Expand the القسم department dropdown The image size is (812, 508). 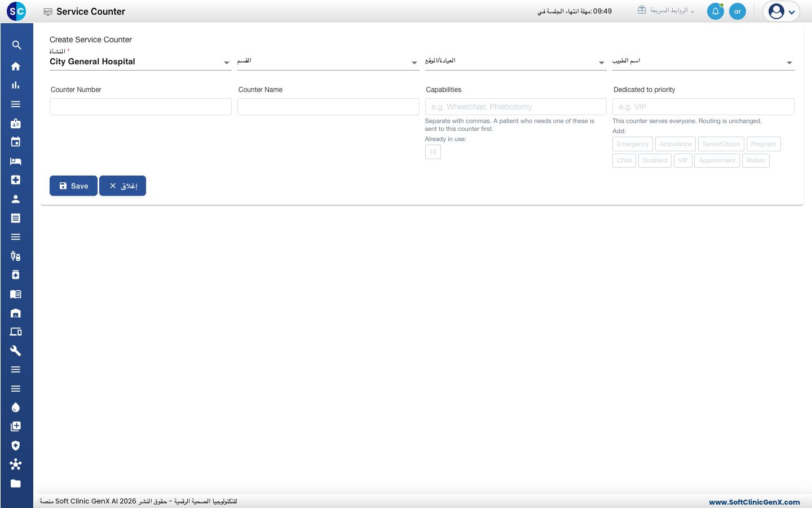point(328,62)
